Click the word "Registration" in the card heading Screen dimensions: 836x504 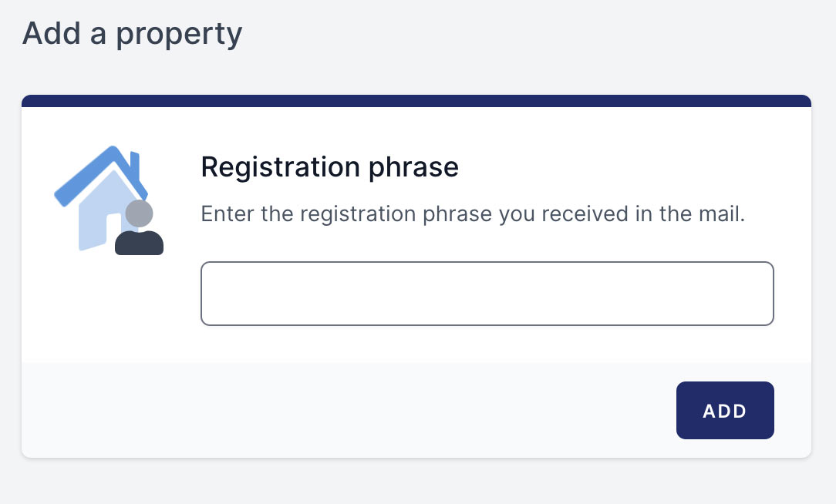(280, 167)
